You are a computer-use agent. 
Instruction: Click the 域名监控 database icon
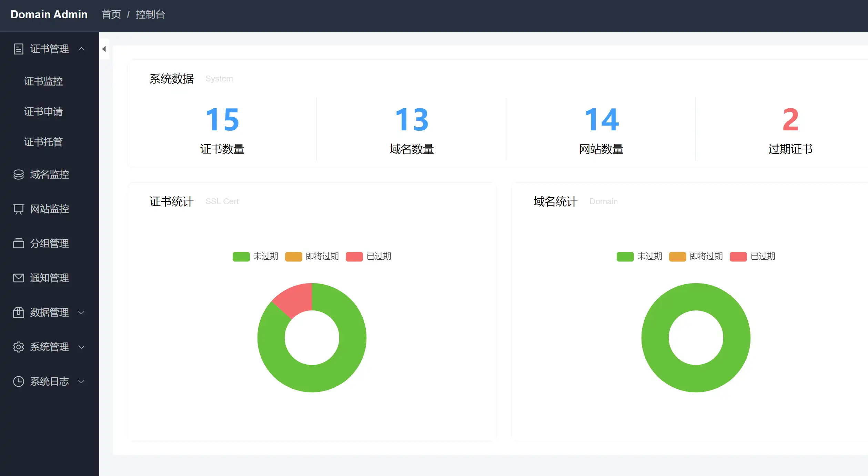(x=18, y=175)
